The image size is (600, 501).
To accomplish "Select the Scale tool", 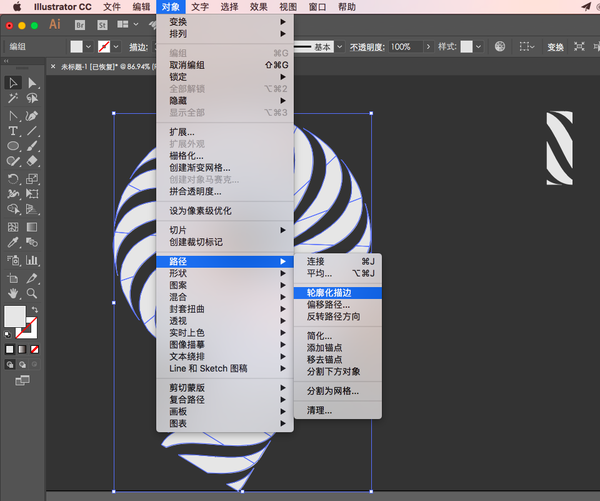I will [32, 179].
